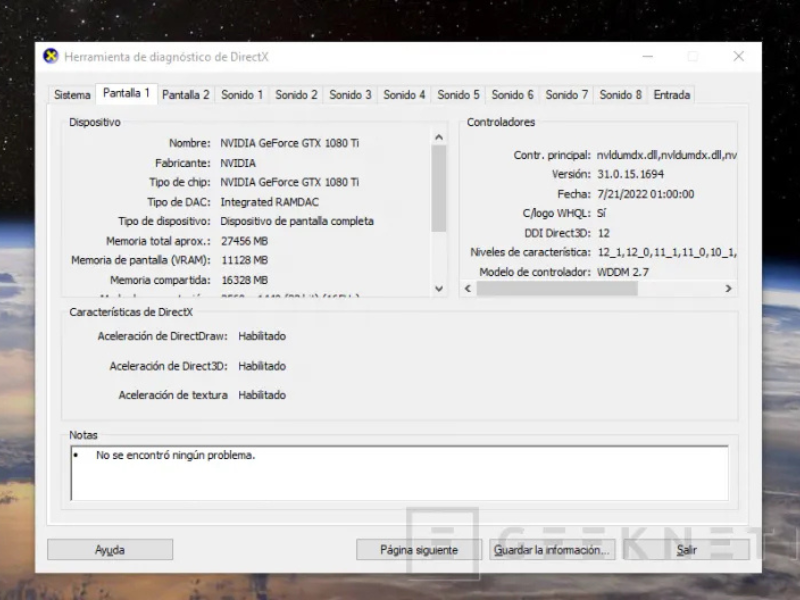
Task: Click the nvldumdx.dll main driver value
Action: point(667,155)
